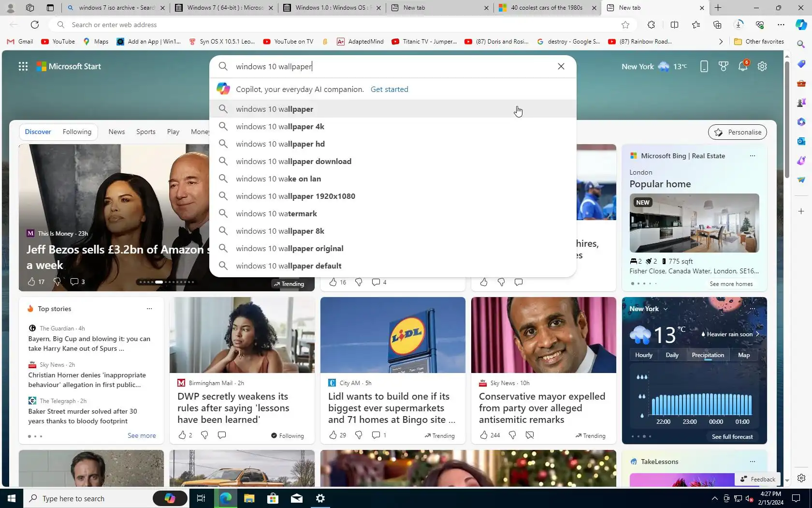Image resolution: width=812 pixels, height=508 pixels.
Task: Open Microsoft Start page settings gear
Action: [762, 66]
